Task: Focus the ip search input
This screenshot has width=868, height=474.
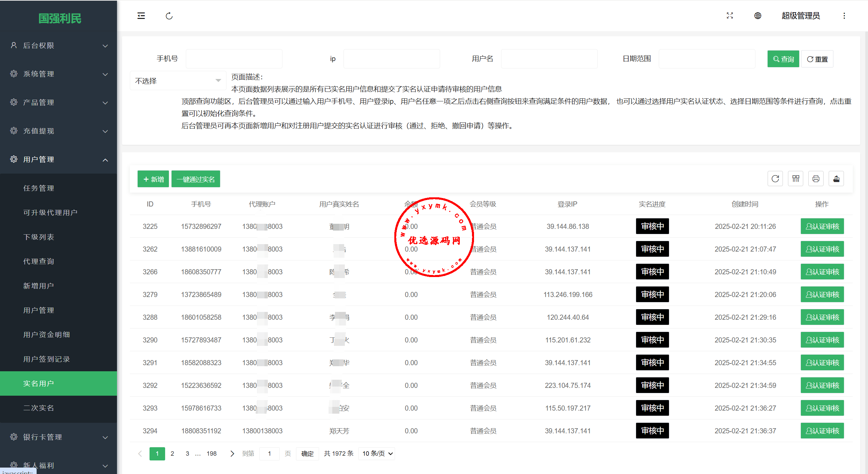Action: pyautogui.click(x=392, y=59)
